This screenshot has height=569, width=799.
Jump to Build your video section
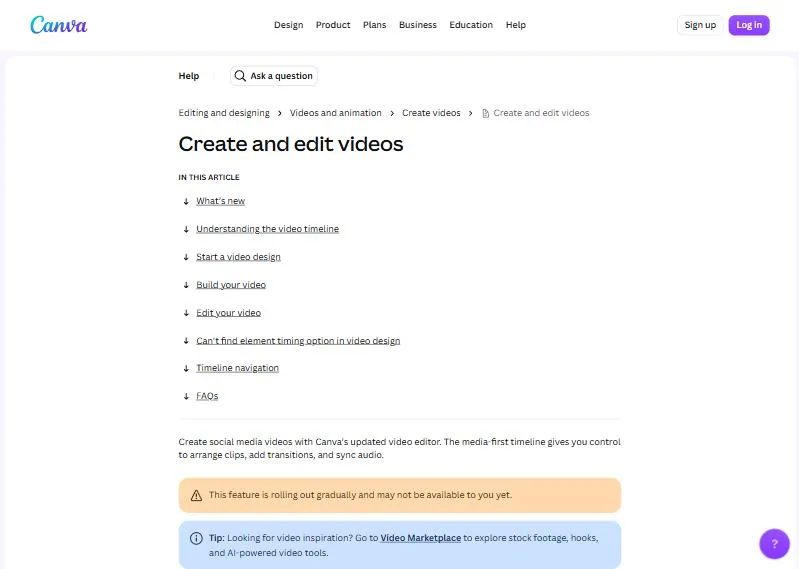[x=231, y=285]
